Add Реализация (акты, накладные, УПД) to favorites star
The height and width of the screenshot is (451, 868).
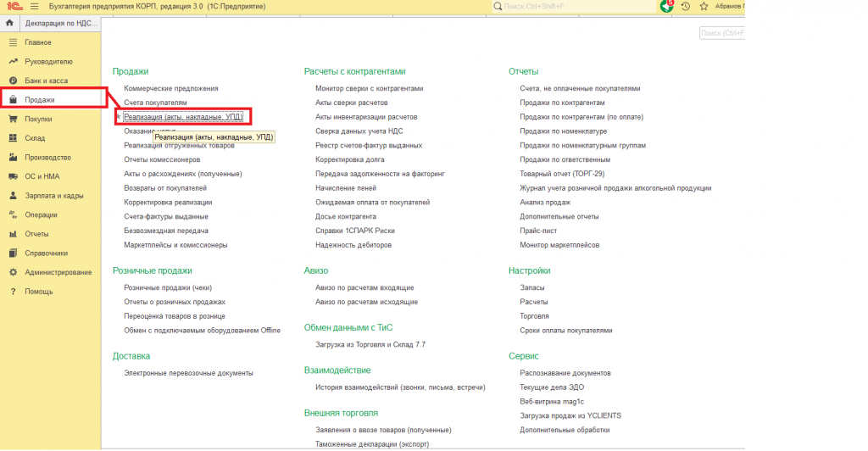(119, 117)
